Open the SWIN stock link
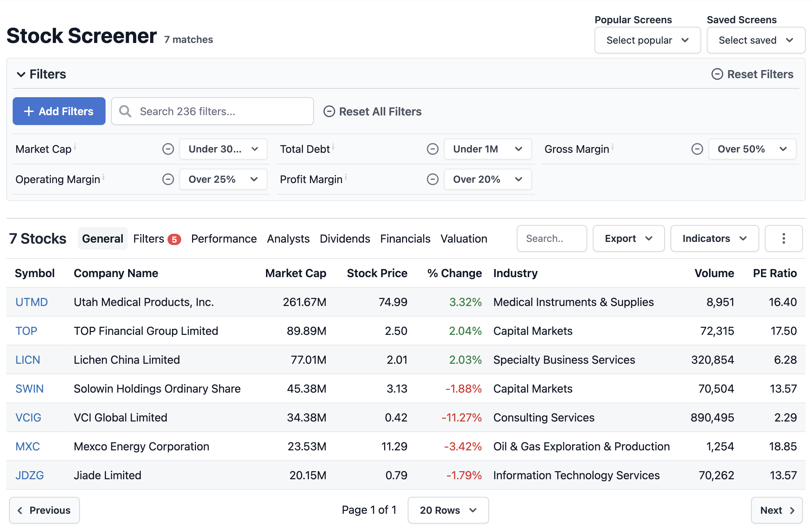The height and width of the screenshot is (531, 812). click(x=30, y=389)
